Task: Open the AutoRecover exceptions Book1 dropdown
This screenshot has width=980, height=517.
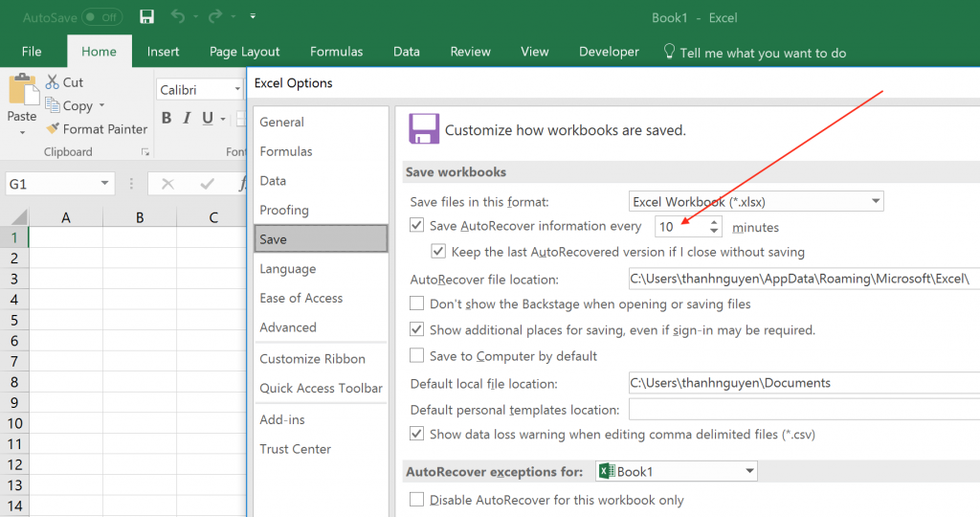Action: tap(677, 471)
